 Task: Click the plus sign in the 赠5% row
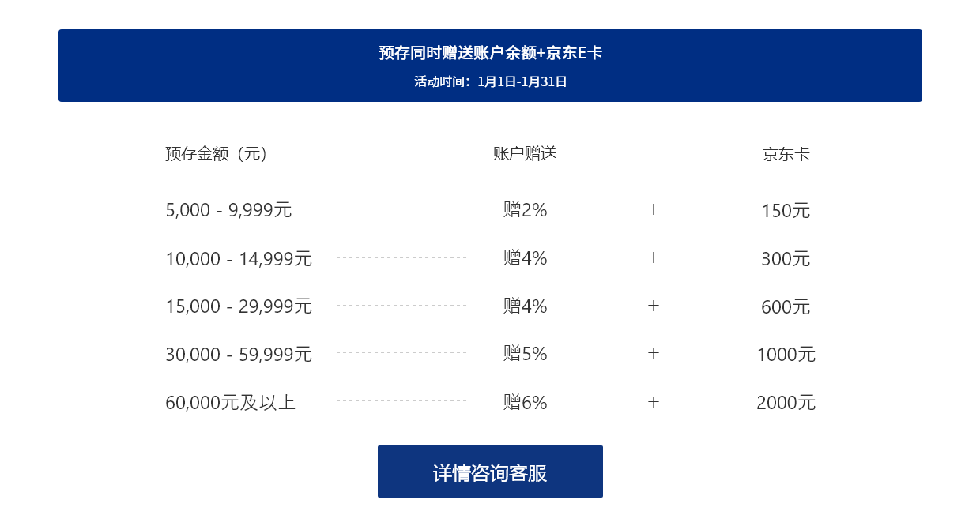[x=654, y=354]
